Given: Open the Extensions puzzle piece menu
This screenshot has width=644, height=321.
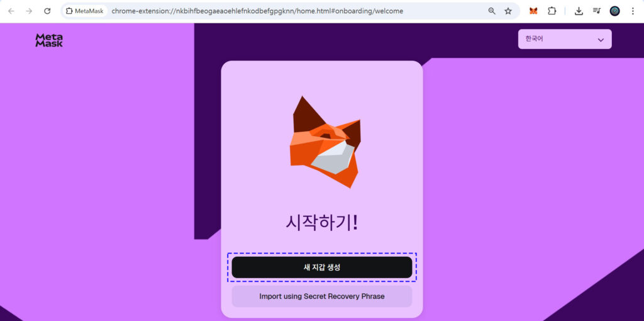Looking at the screenshot, I should [x=552, y=11].
